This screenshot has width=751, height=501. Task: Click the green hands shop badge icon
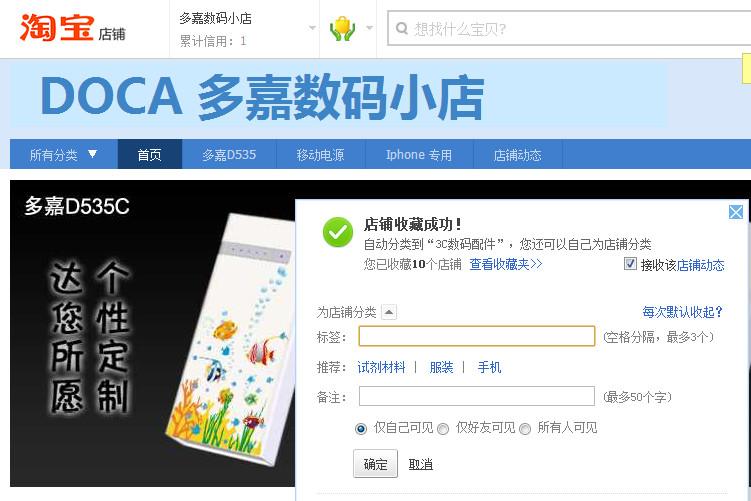[x=342, y=28]
